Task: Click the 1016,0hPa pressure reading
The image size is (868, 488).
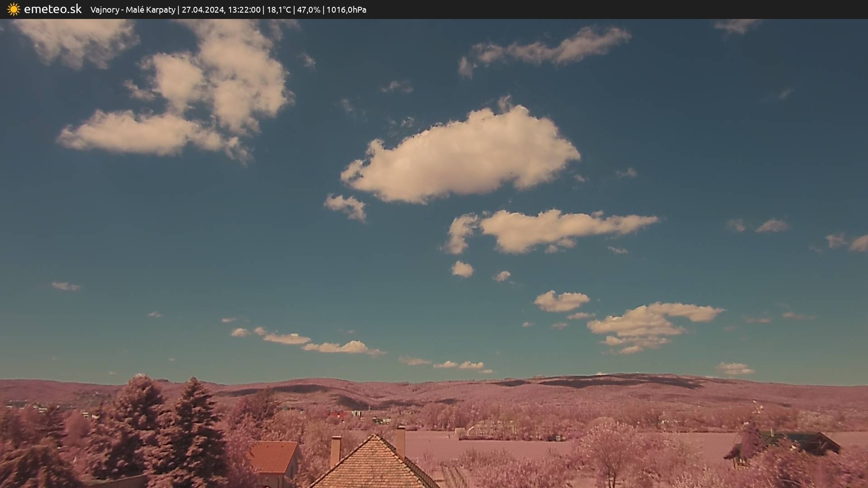Action: [346, 10]
